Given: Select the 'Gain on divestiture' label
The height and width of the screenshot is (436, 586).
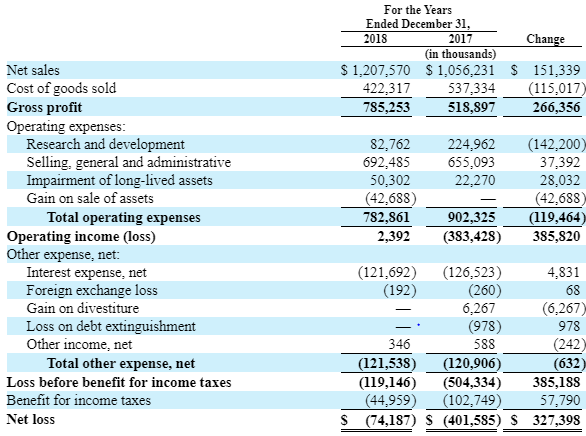Looking at the screenshot, I should [x=83, y=309].
